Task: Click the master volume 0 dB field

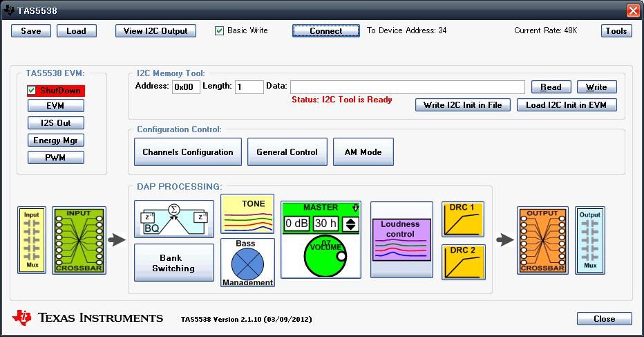Action: point(296,224)
